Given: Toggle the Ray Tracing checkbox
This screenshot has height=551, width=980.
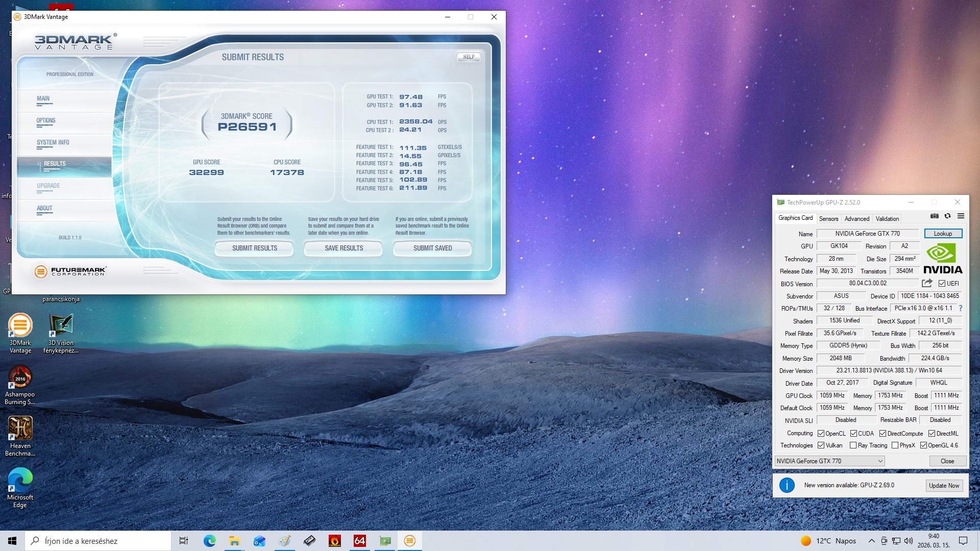Looking at the screenshot, I should [853, 445].
